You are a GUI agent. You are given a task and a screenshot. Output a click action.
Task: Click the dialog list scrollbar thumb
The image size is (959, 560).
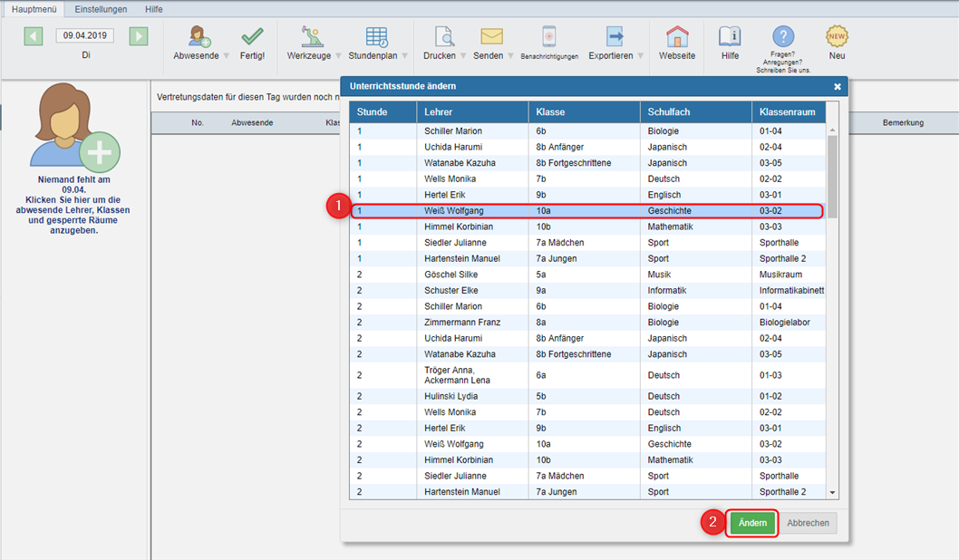coord(832,176)
